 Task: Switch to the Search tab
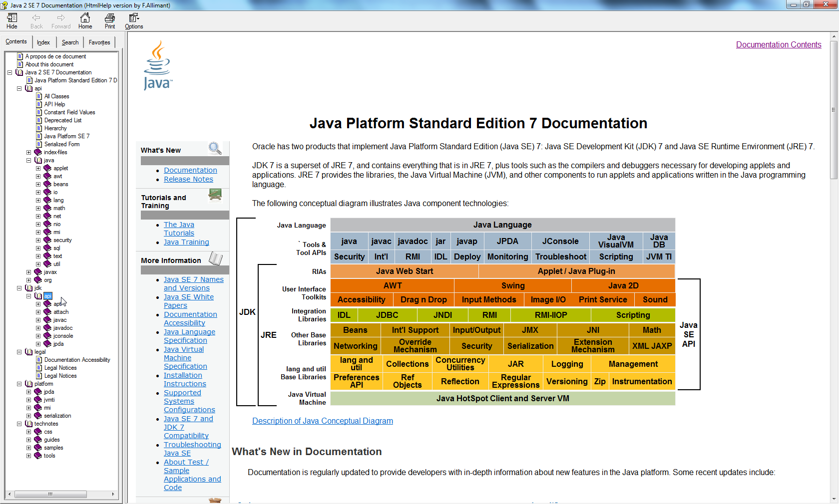(x=70, y=42)
